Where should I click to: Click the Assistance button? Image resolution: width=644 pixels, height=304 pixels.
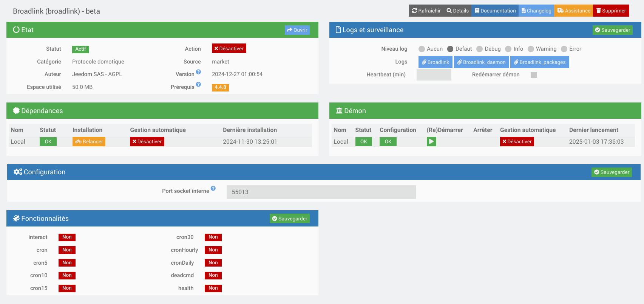click(x=573, y=11)
